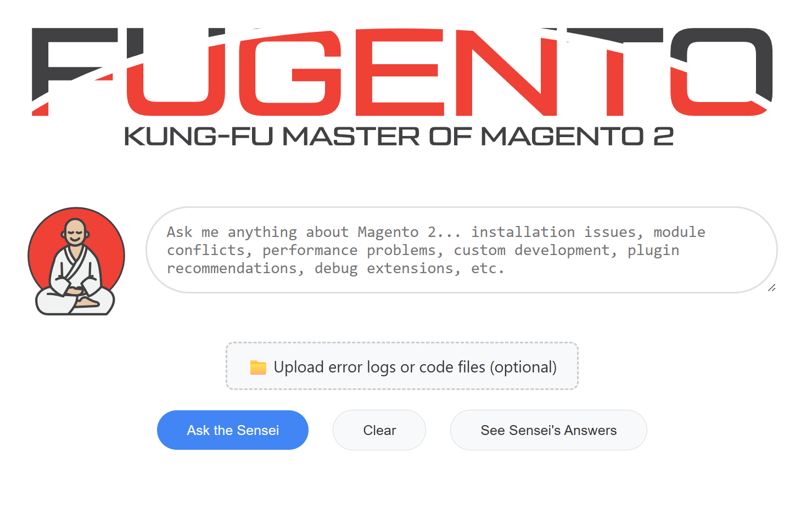
Task: Click the Kung-Fu Master of Magento 2 tagline
Action: click(399, 136)
